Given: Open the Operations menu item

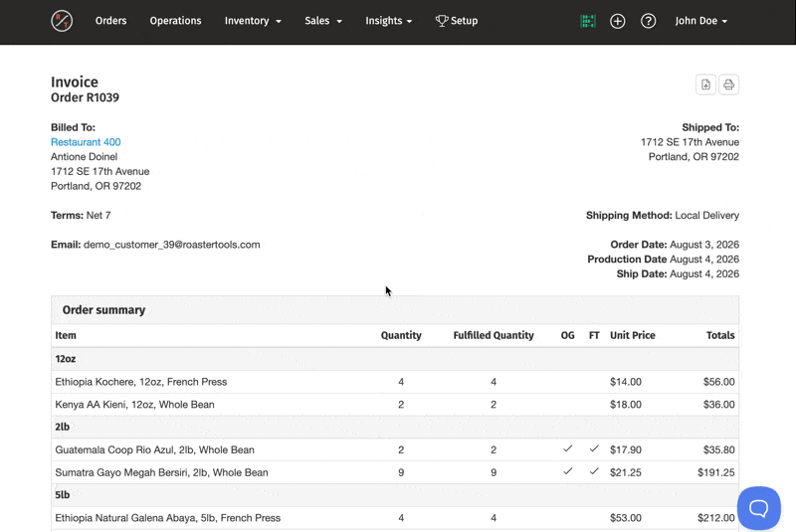Looking at the screenshot, I should pyautogui.click(x=176, y=21).
